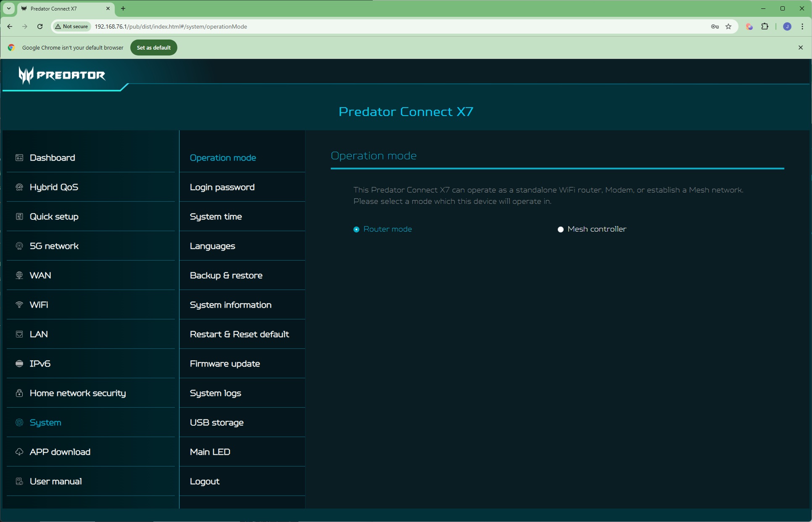Click the 5G network icon
Viewport: 812px width, 522px height.
[19, 246]
